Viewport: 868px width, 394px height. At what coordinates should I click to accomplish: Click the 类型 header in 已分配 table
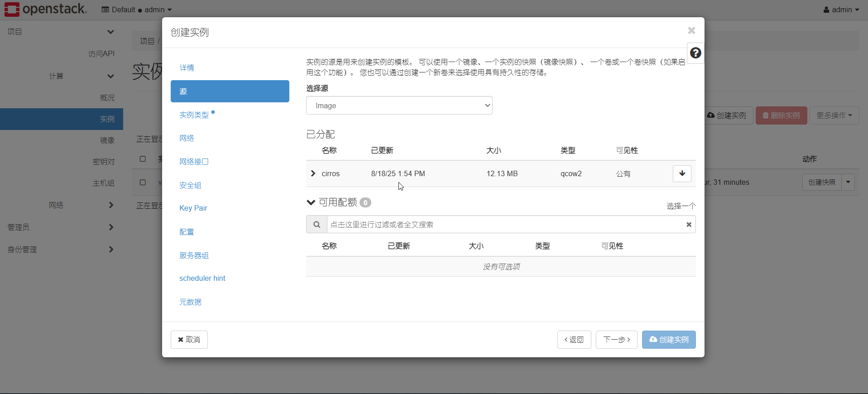point(568,150)
